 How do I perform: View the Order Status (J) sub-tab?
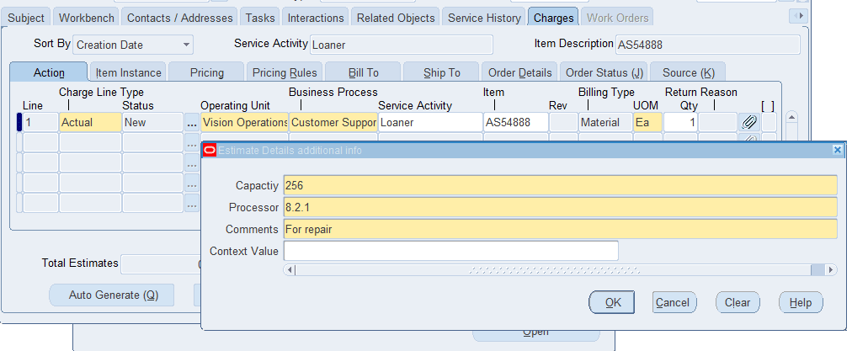(604, 72)
